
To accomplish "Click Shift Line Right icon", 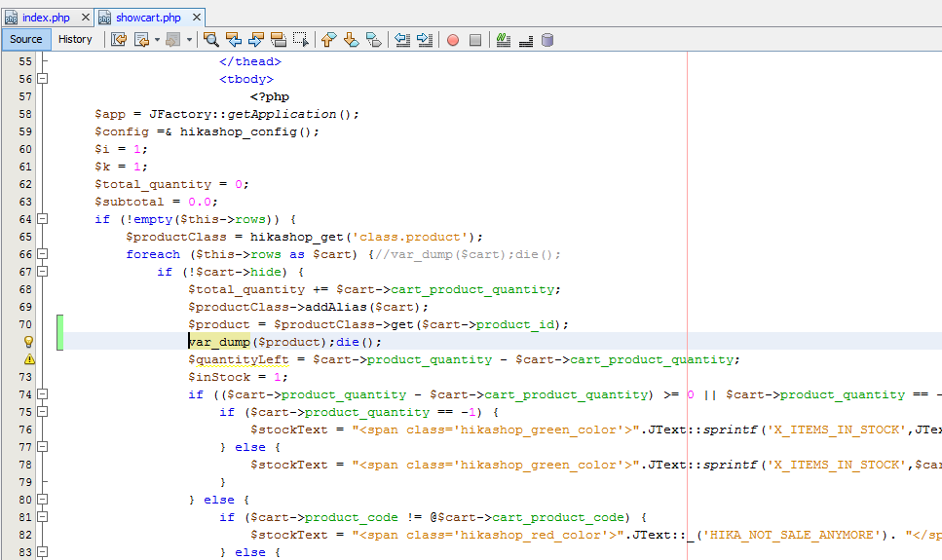I will click(425, 40).
